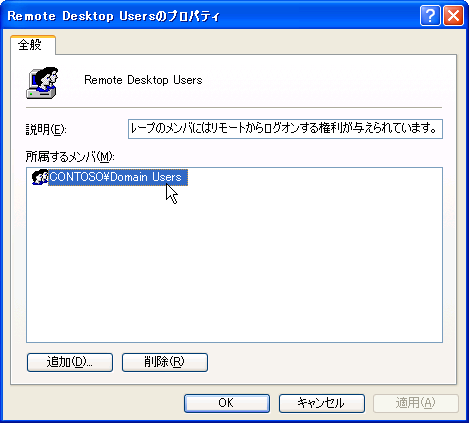Click the greyed-out 適用(A) button
Screen dimensions: 469x423
416,403
